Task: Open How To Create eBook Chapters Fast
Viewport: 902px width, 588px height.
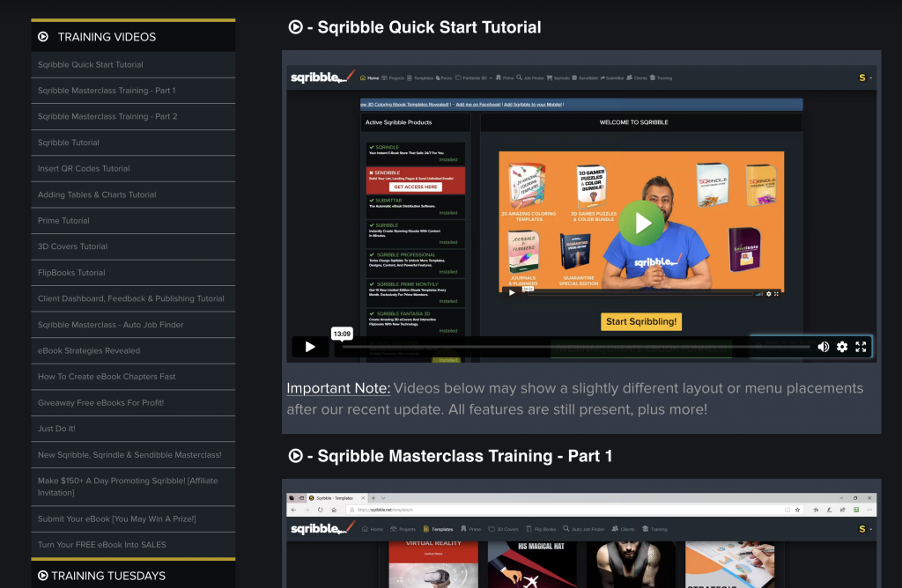Action: pyautogui.click(x=133, y=377)
